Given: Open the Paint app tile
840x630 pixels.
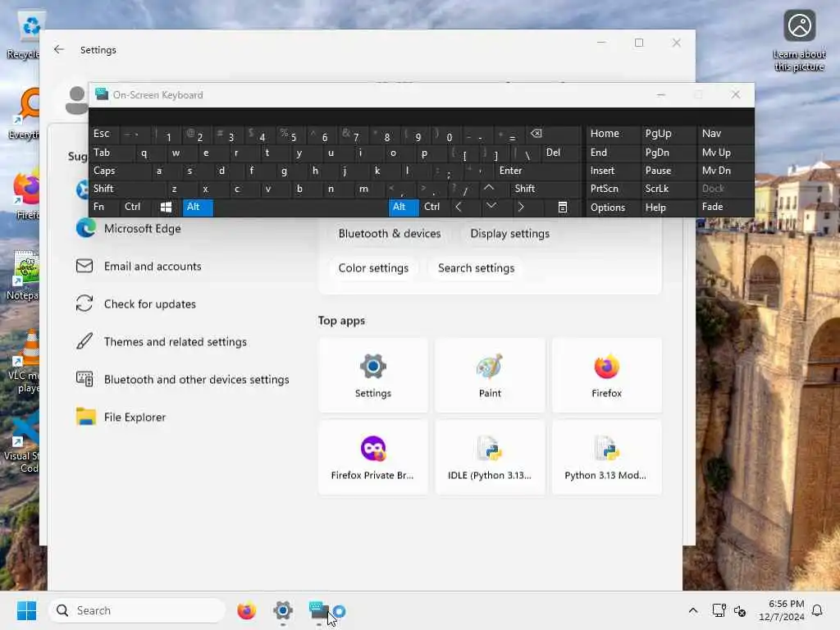Looking at the screenshot, I should 490,375.
